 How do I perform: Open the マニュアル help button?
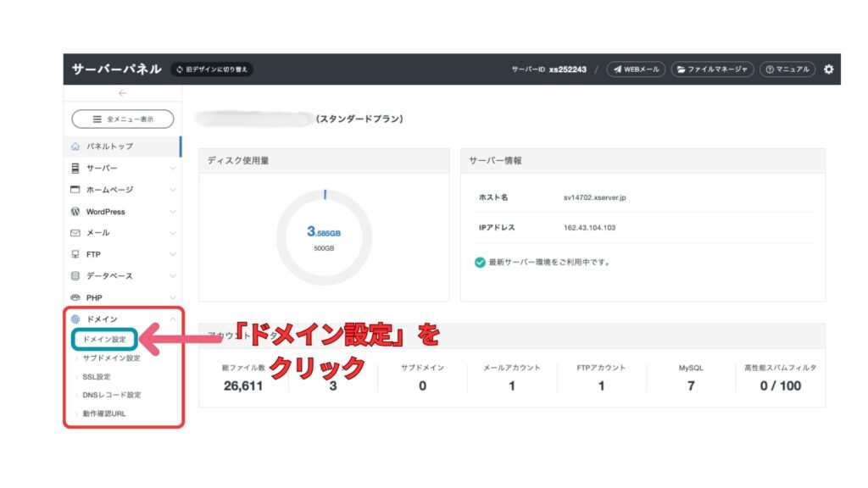click(x=787, y=69)
